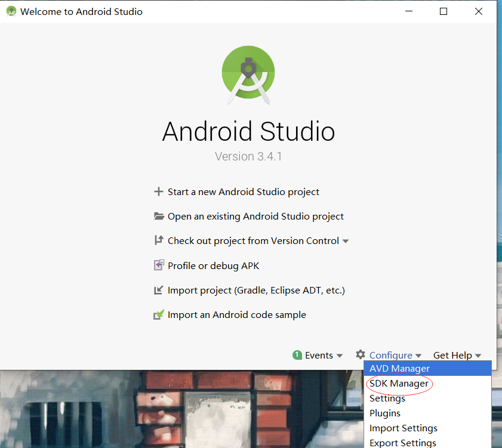Click the open folder icon
This screenshot has height=448, width=502.
(x=159, y=216)
